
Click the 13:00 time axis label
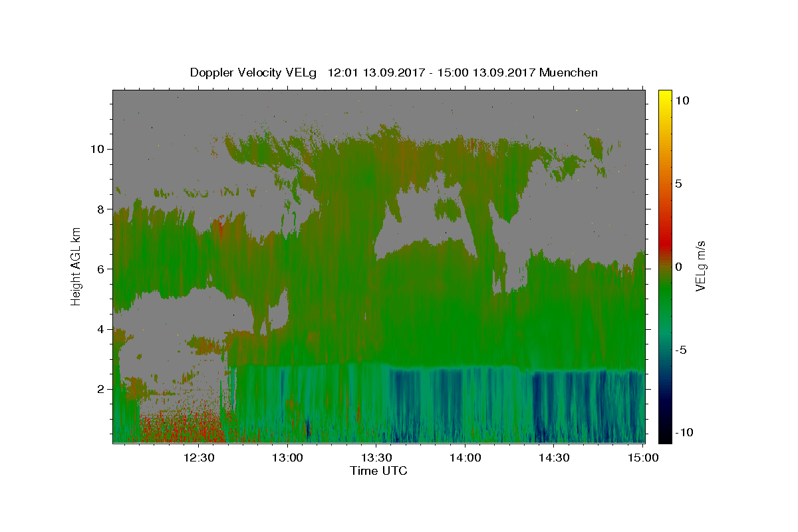[288, 458]
